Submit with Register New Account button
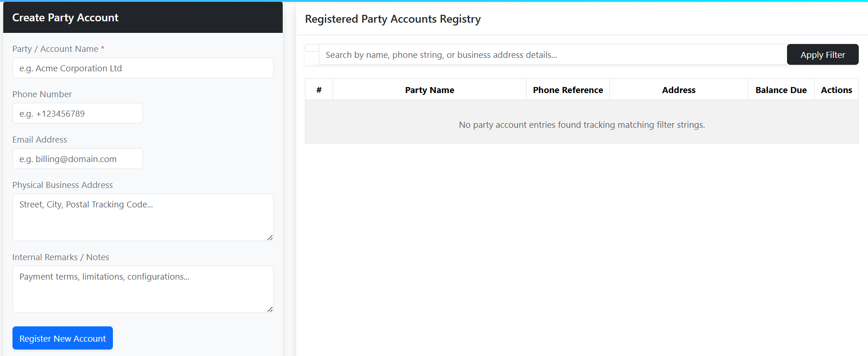868x356 pixels. (62, 338)
